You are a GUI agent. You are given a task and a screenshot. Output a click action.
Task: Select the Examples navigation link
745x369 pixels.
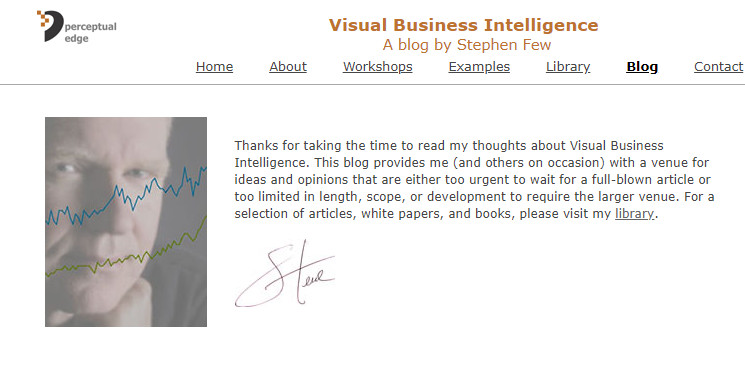click(479, 67)
